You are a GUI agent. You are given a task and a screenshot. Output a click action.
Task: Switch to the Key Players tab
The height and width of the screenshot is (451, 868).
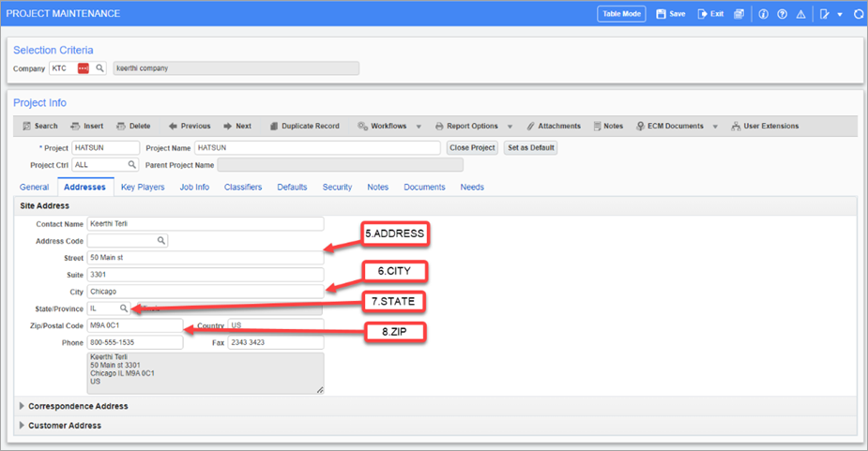(143, 187)
